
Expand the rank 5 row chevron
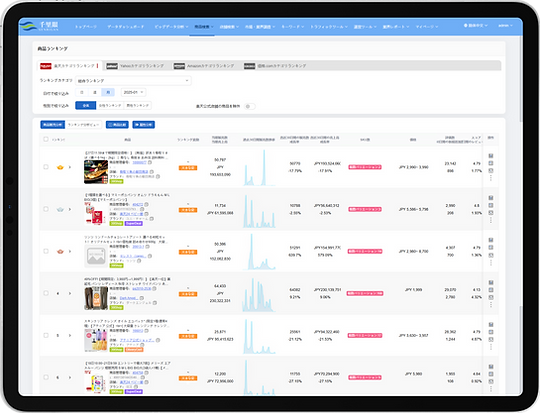click(70, 335)
